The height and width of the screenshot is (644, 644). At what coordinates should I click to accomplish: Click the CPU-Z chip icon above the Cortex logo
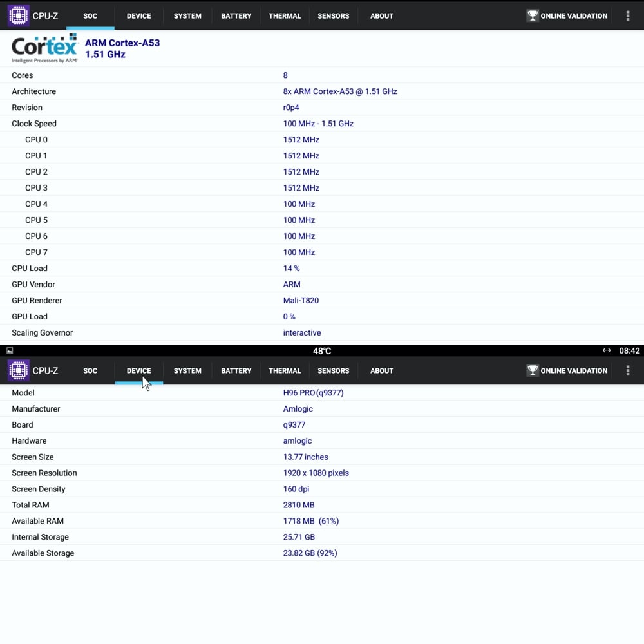pyautogui.click(x=19, y=15)
